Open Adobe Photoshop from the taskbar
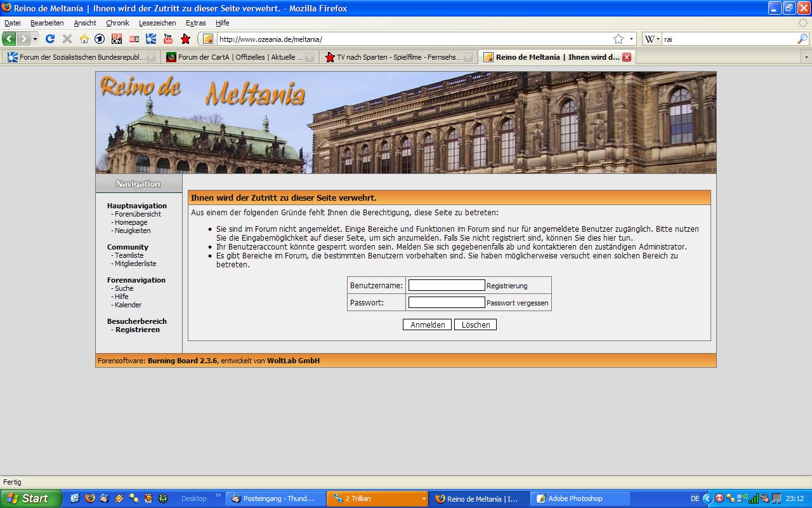 (x=575, y=498)
